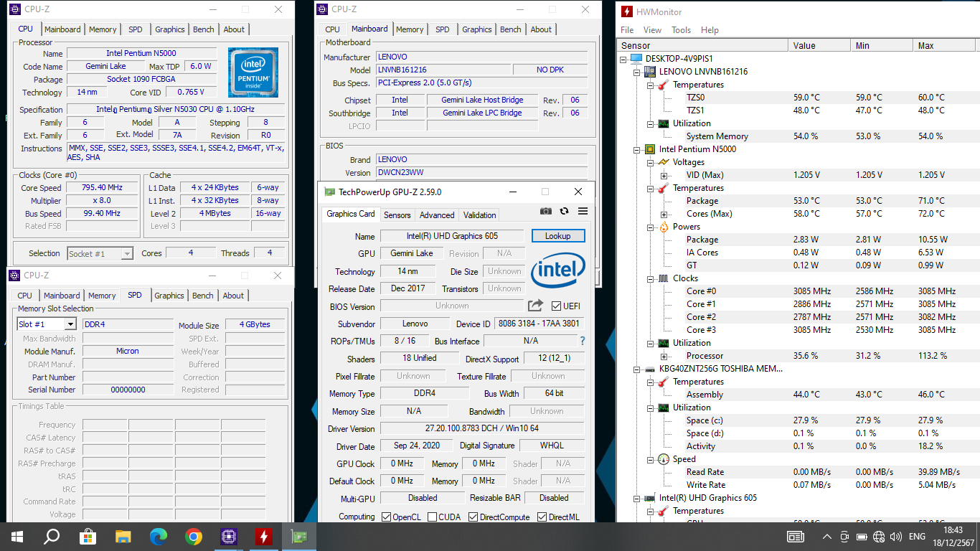
Task: Open Windows Search from the taskbar
Action: click(x=52, y=537)
